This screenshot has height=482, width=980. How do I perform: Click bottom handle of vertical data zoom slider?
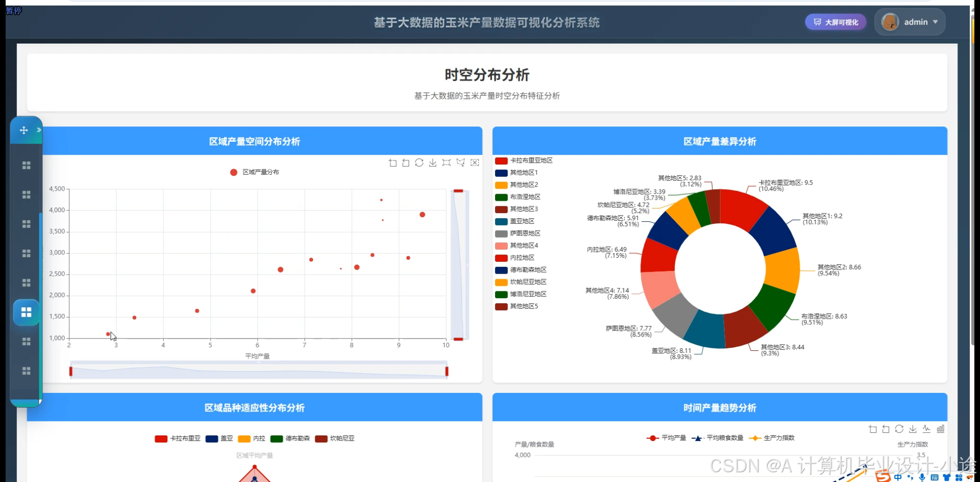tap(458, 339)
